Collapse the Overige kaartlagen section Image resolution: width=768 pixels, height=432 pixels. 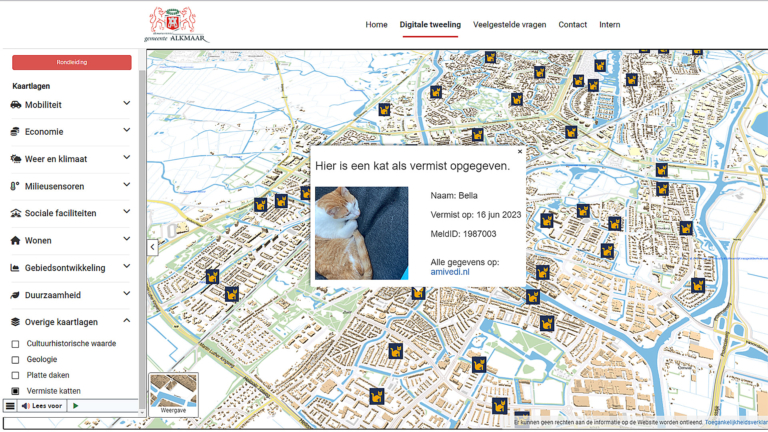pyautogui.click(x=126, y=322)
